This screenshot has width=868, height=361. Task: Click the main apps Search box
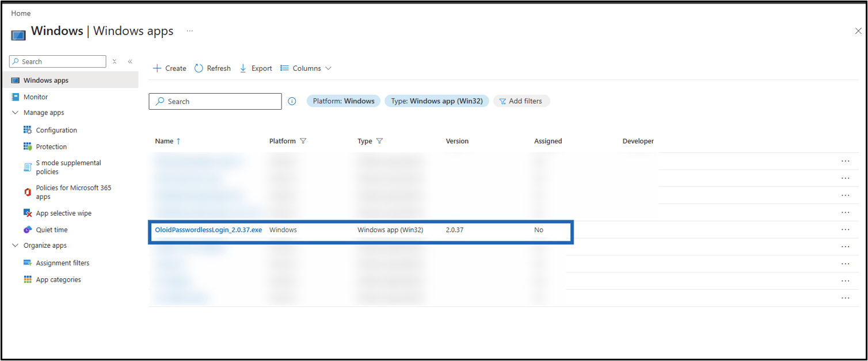click(215, 101)
